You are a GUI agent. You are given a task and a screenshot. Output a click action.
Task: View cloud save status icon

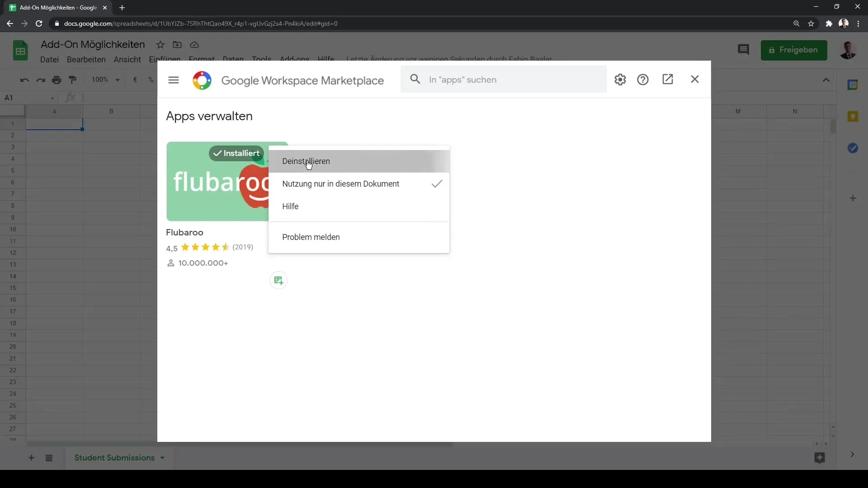[x=194, y=45]
